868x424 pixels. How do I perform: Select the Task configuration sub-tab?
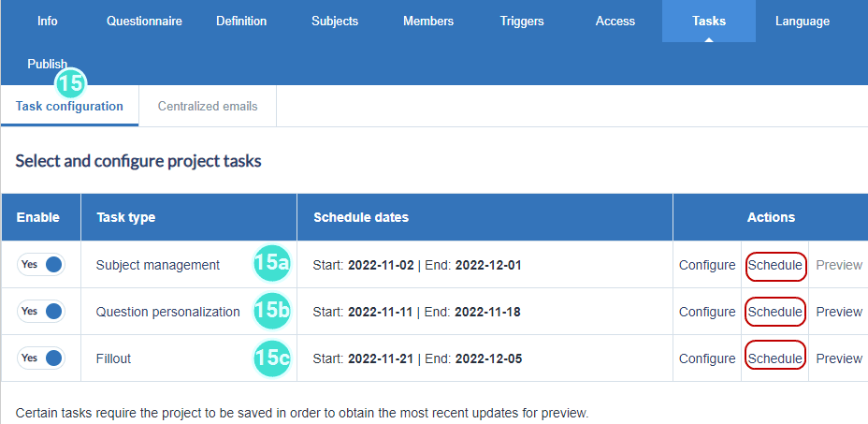click(x=69, y=106)
